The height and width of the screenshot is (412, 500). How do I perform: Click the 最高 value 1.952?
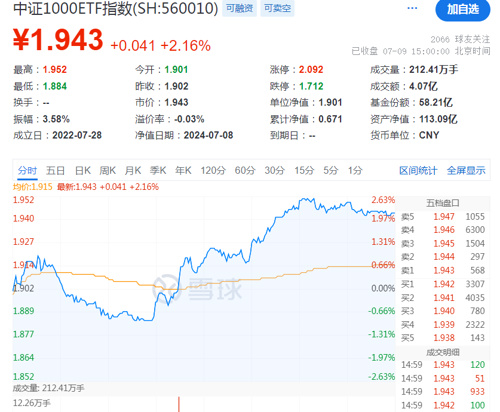[x=55, y=70]
